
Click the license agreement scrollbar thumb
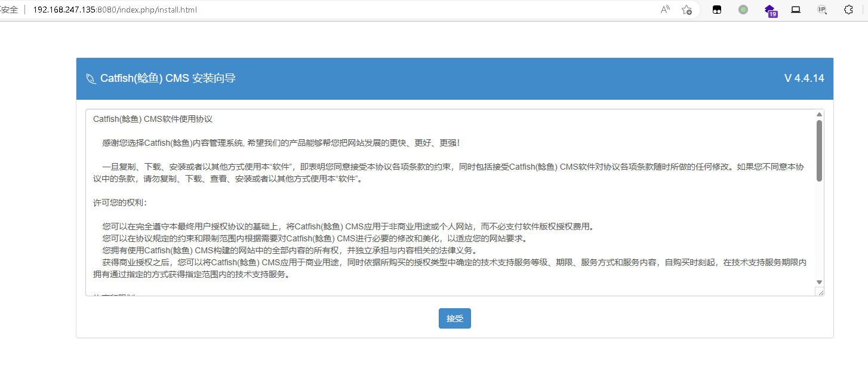tap(819, 149)
